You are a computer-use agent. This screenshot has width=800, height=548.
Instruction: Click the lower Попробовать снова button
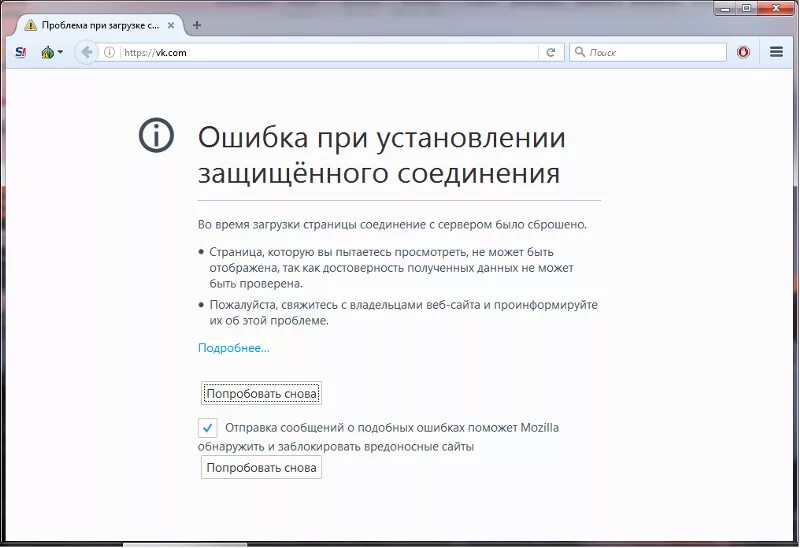click(x=261, y=467)
